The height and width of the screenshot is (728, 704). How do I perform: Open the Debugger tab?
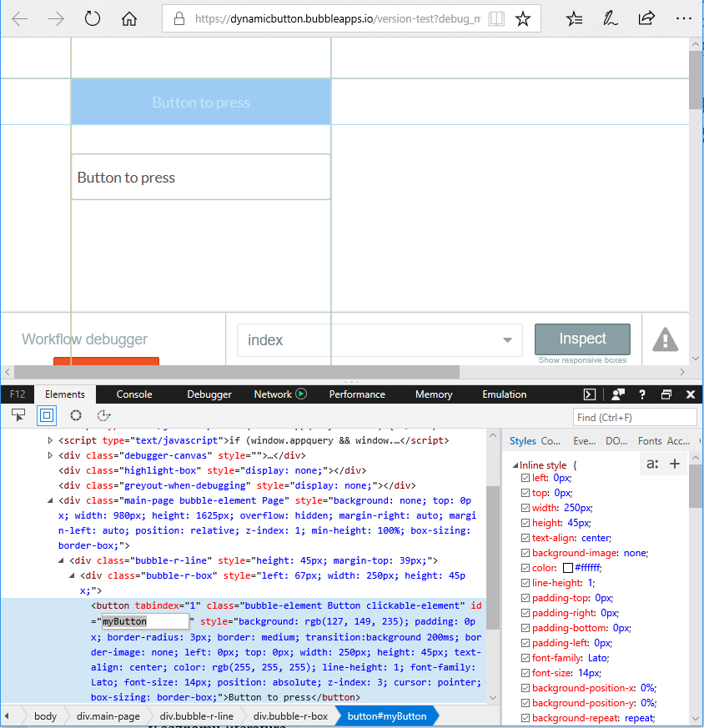(209, 394)
